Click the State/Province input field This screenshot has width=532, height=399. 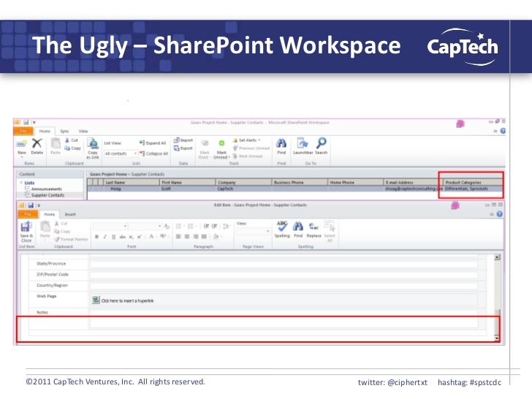pyautogui.click(x=284, y=264)
